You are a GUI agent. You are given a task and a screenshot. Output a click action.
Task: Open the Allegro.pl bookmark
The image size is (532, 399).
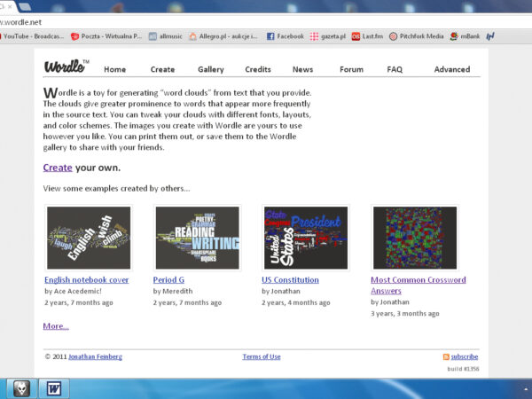(223, 36)
